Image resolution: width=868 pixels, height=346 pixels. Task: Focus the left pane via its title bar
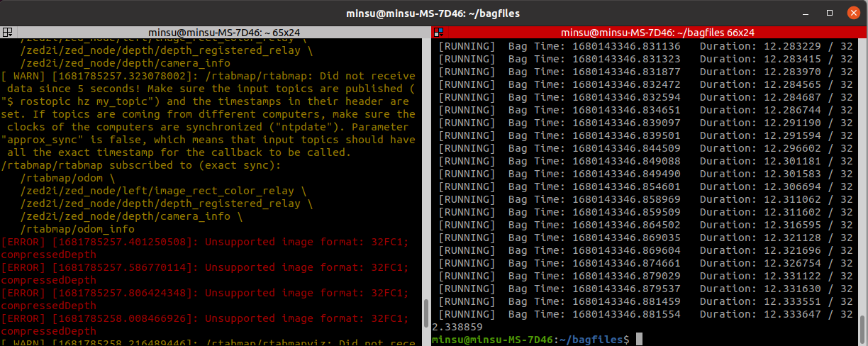click(213, 33)
